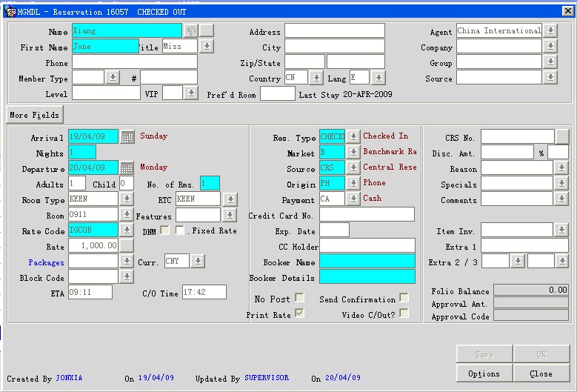This screenshot has height=392, width=577.
Task: Expand the Room Type dropdown
Action: 127,199
